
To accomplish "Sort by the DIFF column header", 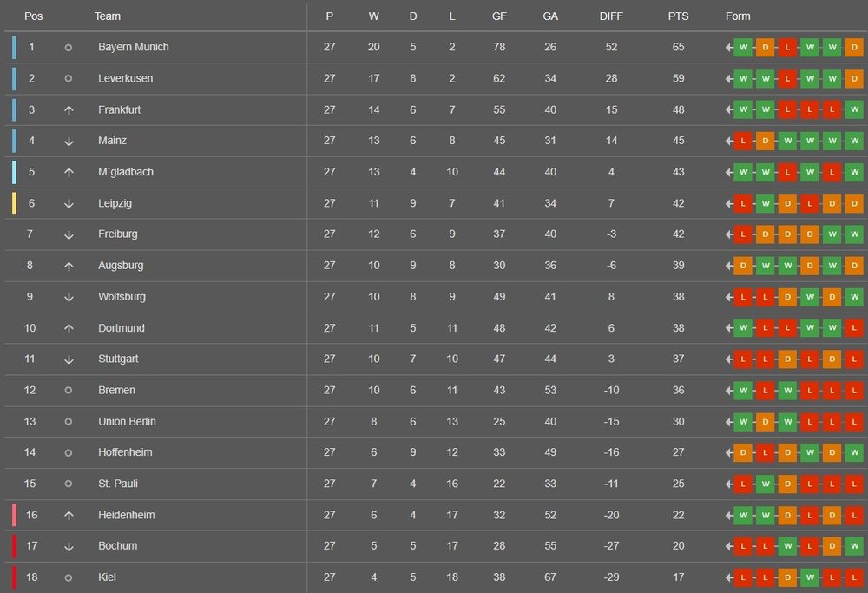I will tap(611, 16).
